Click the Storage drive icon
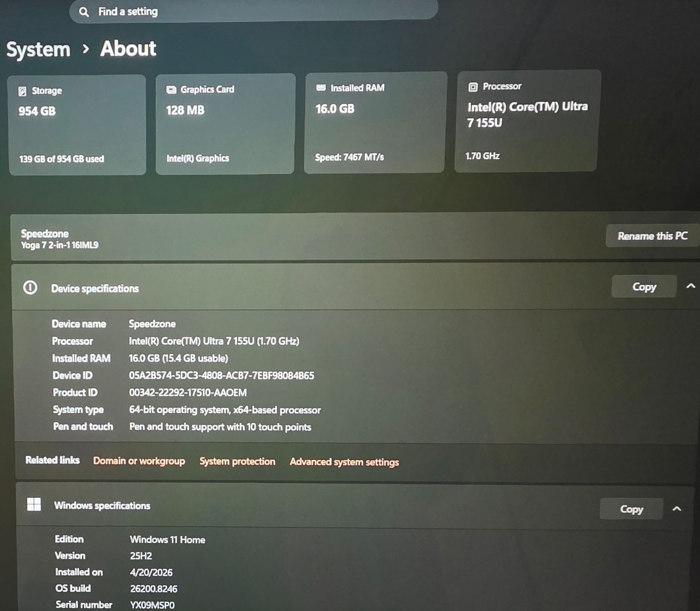Image resolution: width=700 pixels, height=611 pixels. [x=22, y=91]
